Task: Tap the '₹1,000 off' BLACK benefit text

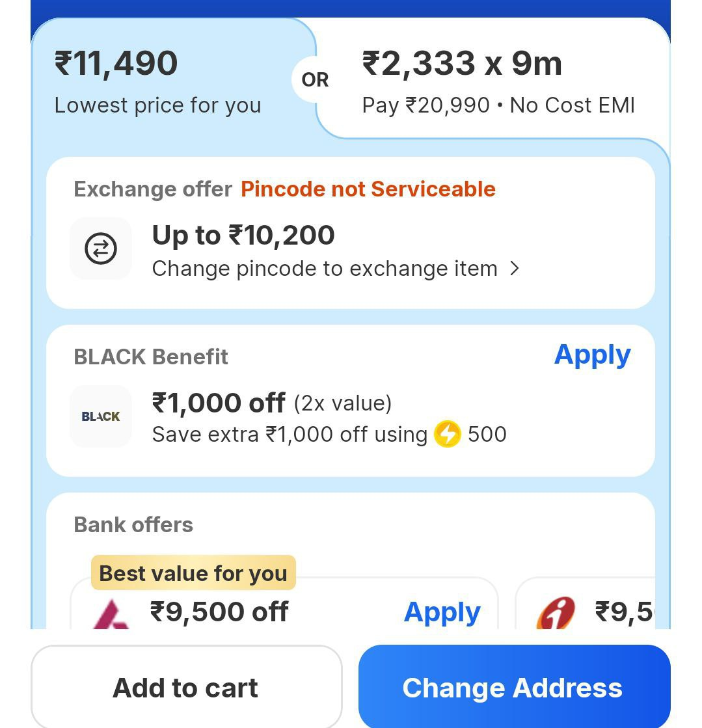Action: tap(219, 403)
